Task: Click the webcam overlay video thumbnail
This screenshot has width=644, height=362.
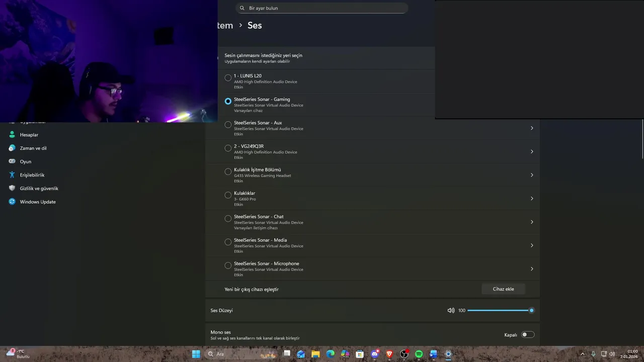Action: tap(109, 61)
